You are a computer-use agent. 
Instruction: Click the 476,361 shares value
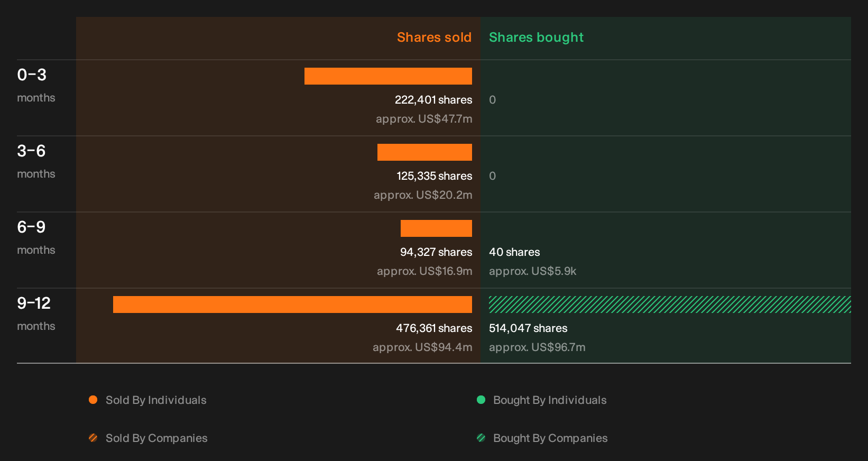[x=434, y=328]
